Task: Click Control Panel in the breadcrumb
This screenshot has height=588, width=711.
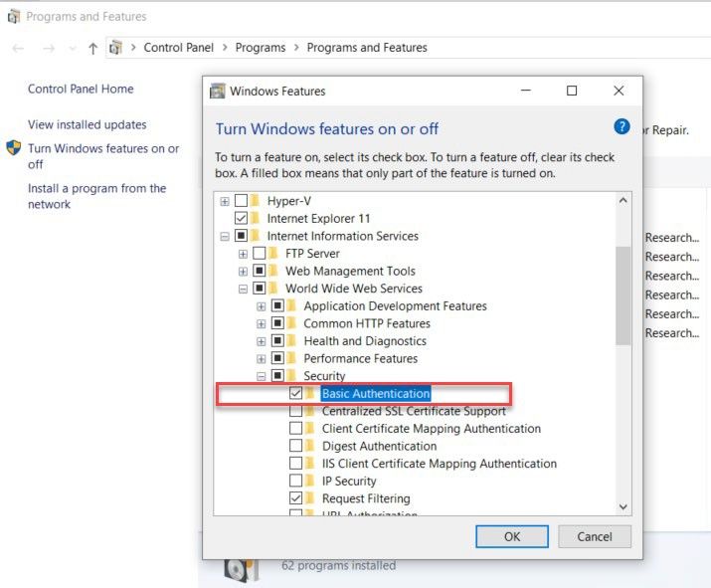Action: pos(178,47)
